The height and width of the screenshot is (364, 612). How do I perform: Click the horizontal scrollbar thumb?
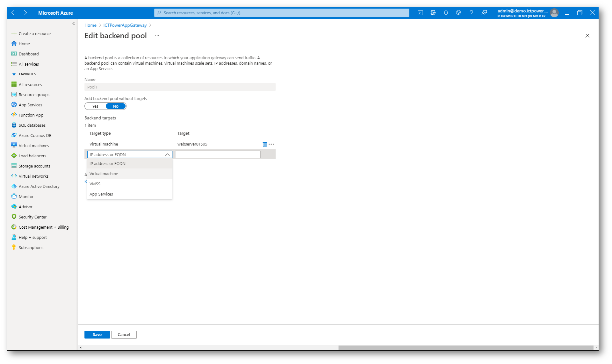tap(466, 347)
